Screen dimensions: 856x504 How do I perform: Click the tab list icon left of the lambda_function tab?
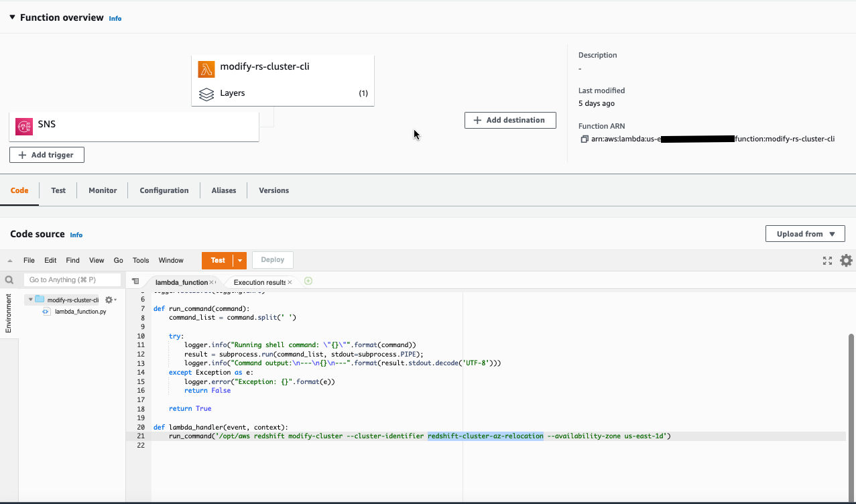pos(135,281)
